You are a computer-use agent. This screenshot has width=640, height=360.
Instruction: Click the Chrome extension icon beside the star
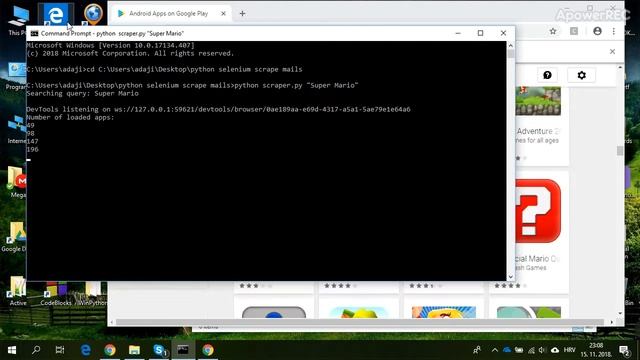(574, 31)
